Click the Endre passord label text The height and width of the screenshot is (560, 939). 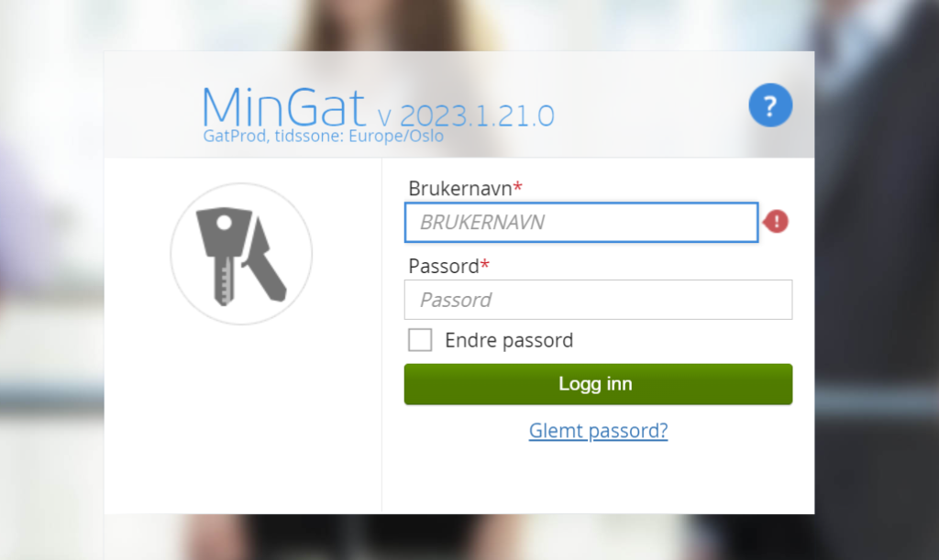point(509,340)
